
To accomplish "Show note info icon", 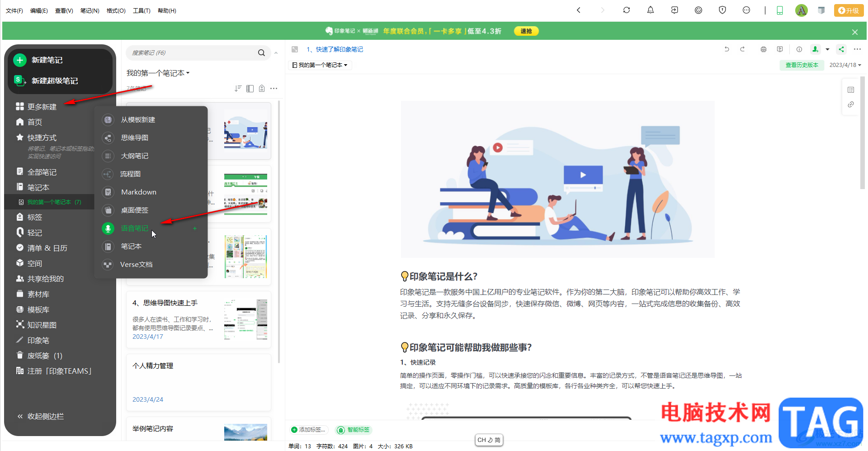I will 799,49.
